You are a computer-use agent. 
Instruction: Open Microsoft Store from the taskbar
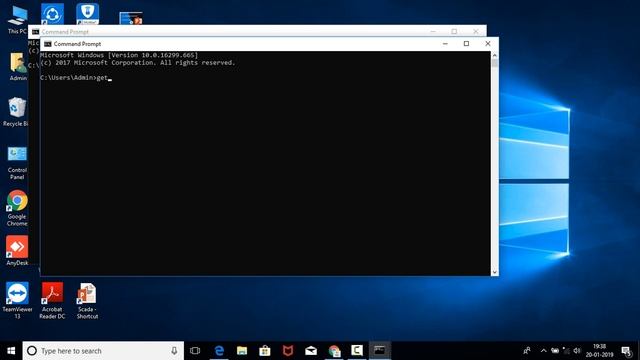(x=265, y=351)
